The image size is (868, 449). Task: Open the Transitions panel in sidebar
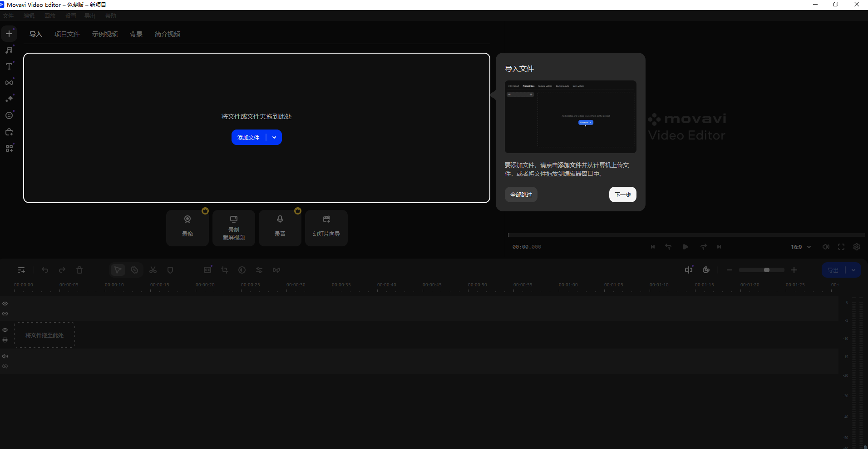point(9,83)
